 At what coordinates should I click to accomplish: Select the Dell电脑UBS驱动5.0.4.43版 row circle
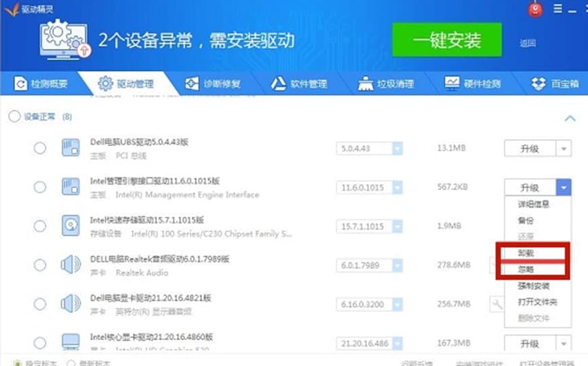[x=39, y=148]
